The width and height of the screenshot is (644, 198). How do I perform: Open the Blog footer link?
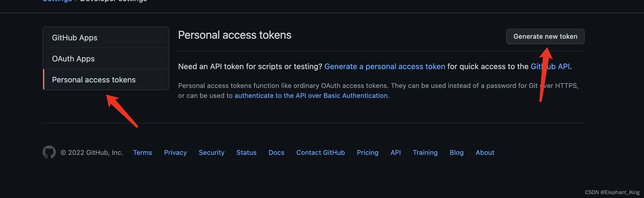(x=457, y=153)
